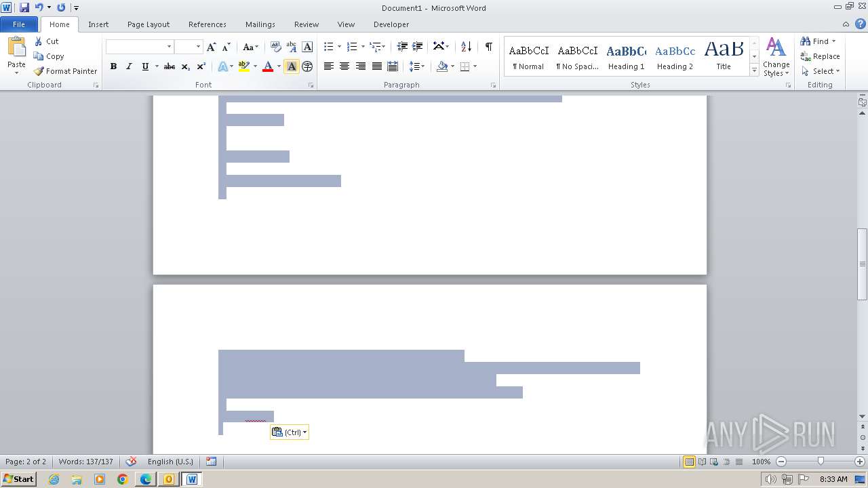Switch to the Insert tab
Screen dimensions: 868x488
click(98, 24)
